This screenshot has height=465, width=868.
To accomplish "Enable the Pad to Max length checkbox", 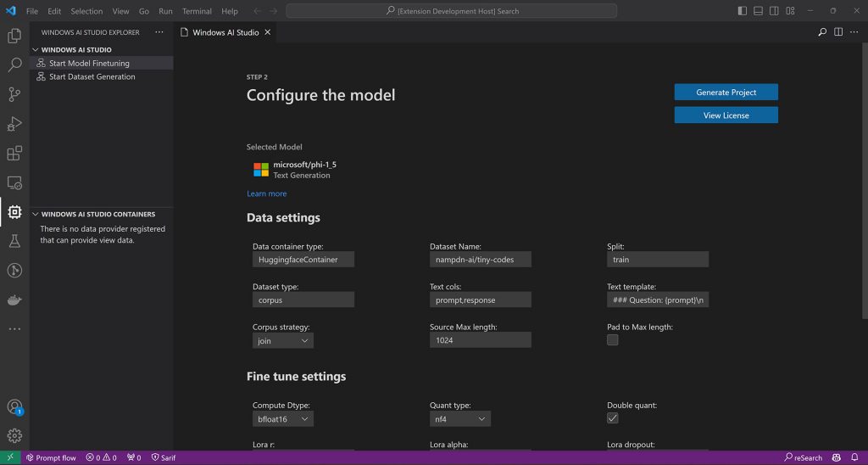I will (x=612, y=339).
